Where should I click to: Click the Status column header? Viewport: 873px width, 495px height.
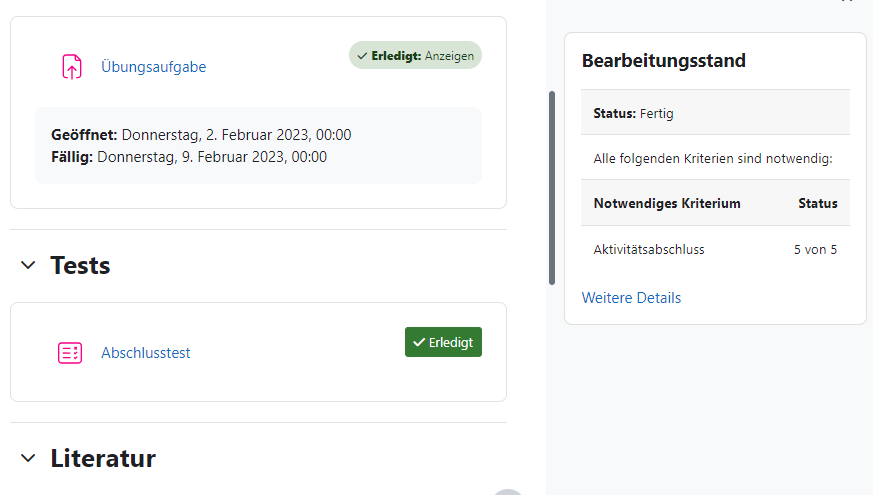click(x=817, y=203)
